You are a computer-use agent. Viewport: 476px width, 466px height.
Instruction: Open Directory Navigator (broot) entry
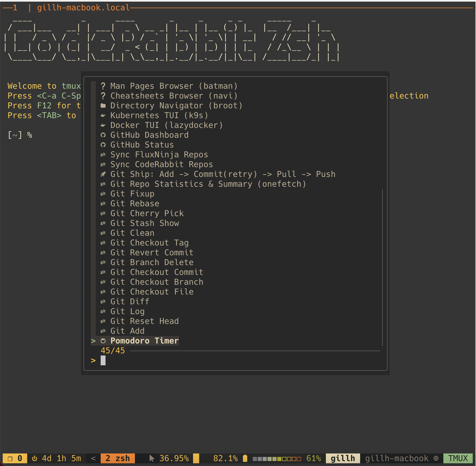tap(176, 106)
